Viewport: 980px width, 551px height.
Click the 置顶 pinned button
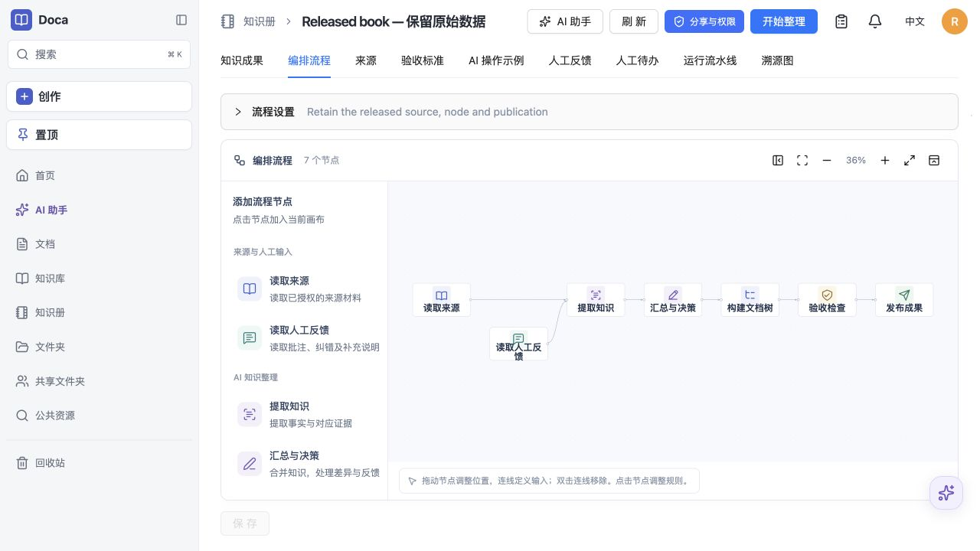[100, 135]
